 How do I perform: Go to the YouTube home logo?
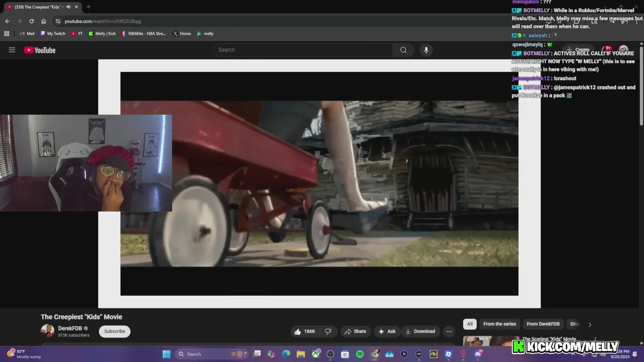[x=40, y=50]
